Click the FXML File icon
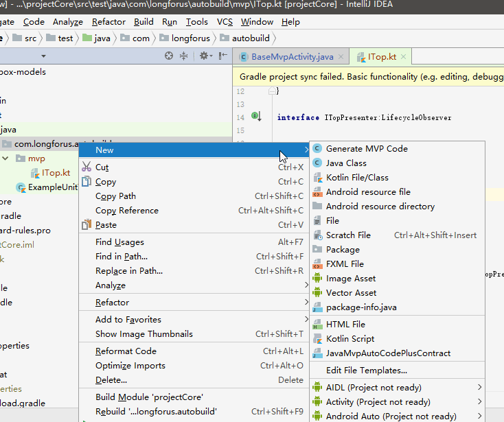 317,263
